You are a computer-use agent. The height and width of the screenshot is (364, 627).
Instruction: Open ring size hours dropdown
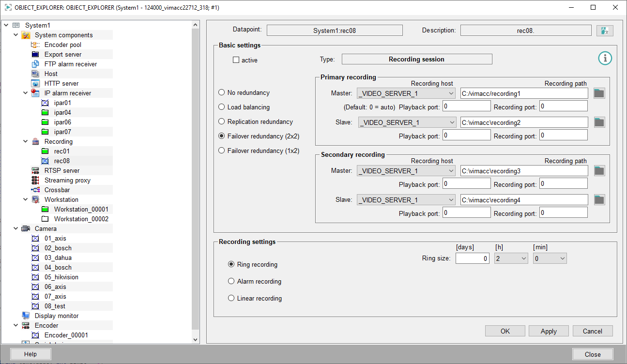[x=511, y=258]
